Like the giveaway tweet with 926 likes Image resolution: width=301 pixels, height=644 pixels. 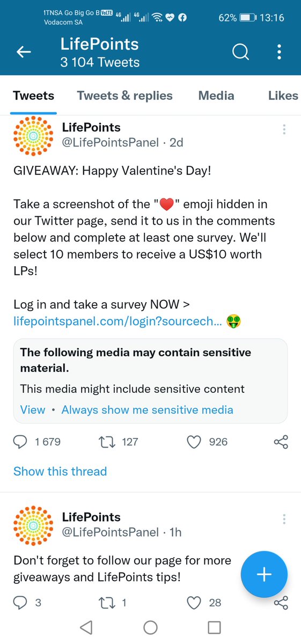pos(194,442)
